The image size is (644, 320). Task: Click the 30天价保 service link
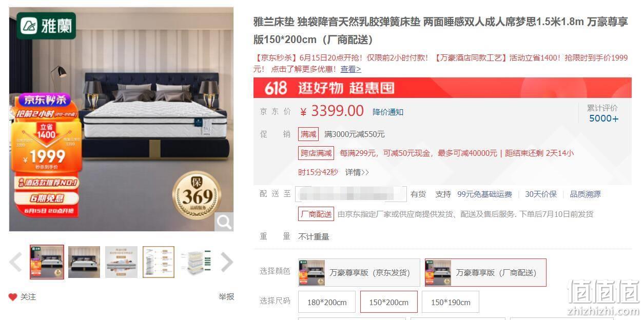click(x=541, y=194)
